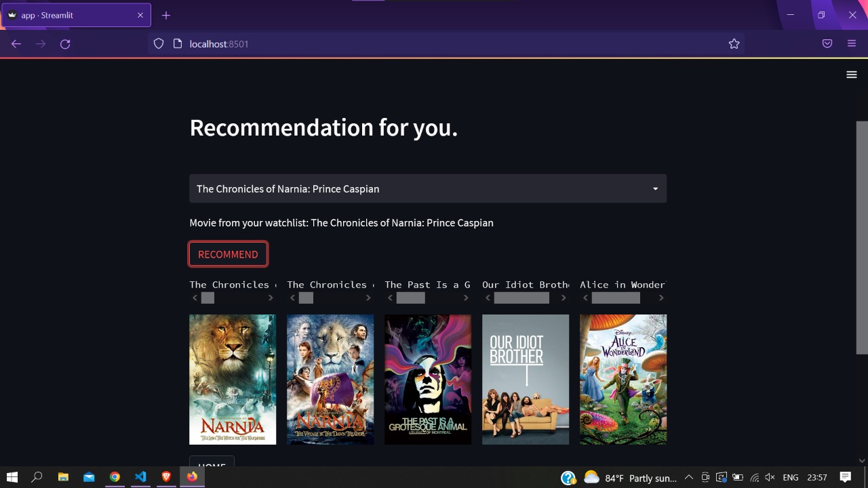Click right scroll arrow under Alice in Wonderland title
Viewport: 868px width, 488px height.
(x=661, y=298)
